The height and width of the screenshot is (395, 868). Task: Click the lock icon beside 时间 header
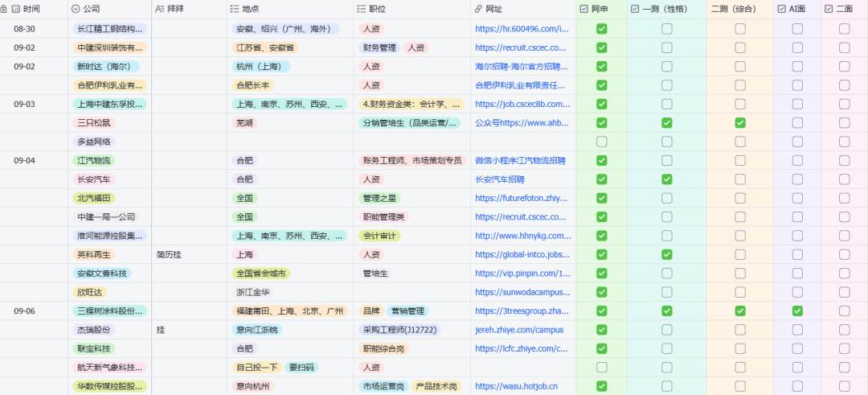5,10
